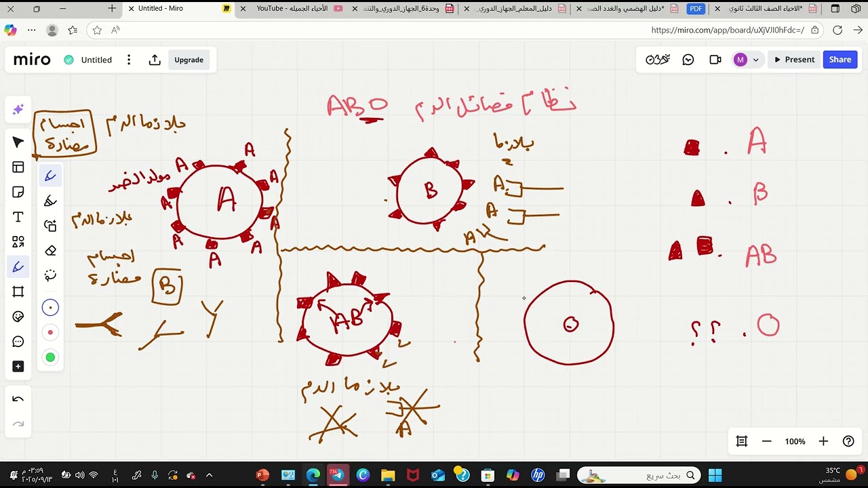Zoom in with the plus button

click(823, 441)
